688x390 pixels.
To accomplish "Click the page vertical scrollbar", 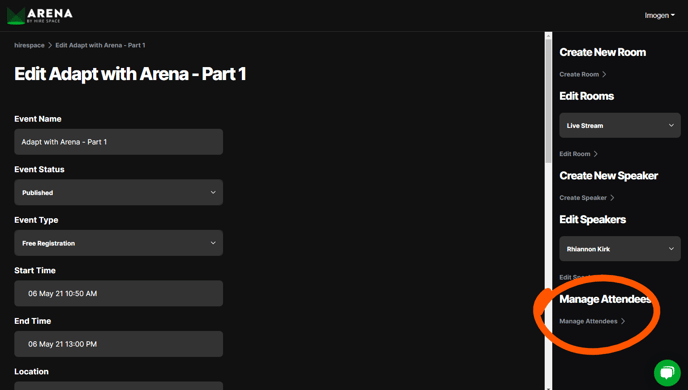I will (x=548, y=211).
